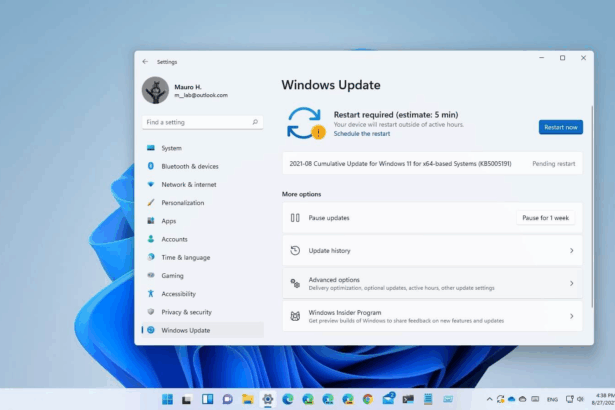Open the Start menu on taskbar

167,399
